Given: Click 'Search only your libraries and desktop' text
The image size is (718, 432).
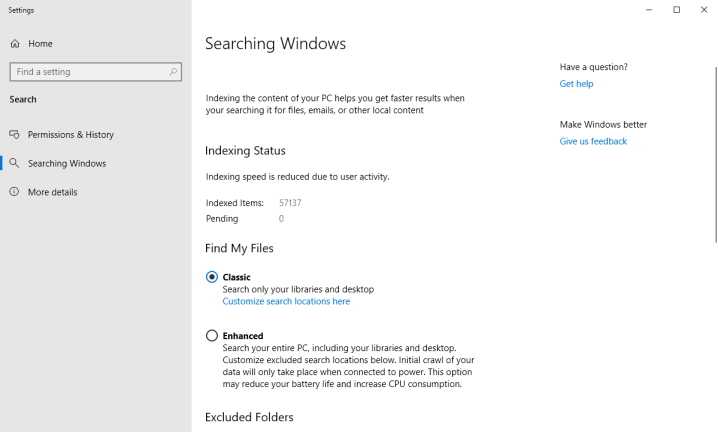Looking at the screenshot, I should (298, 290).
